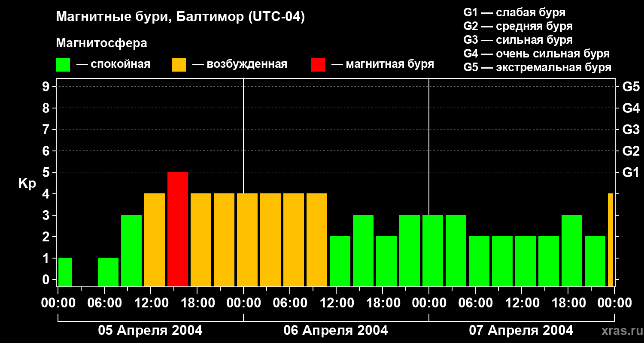Click the 05 Апреля 2004 date label
The image size is (644, 343).
150,330
